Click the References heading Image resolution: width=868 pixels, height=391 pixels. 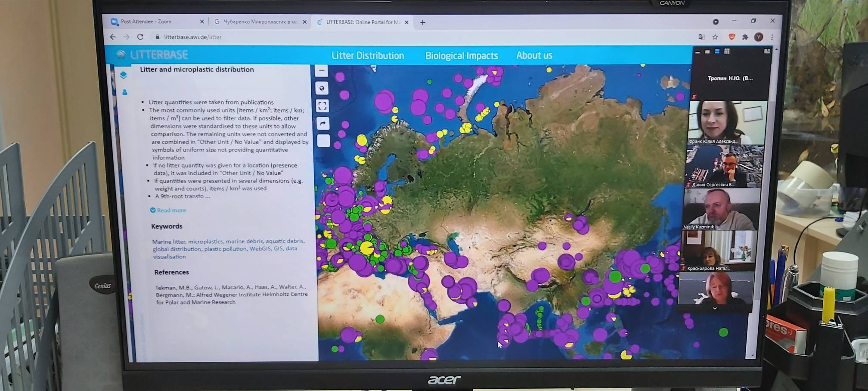coord(171,272)
